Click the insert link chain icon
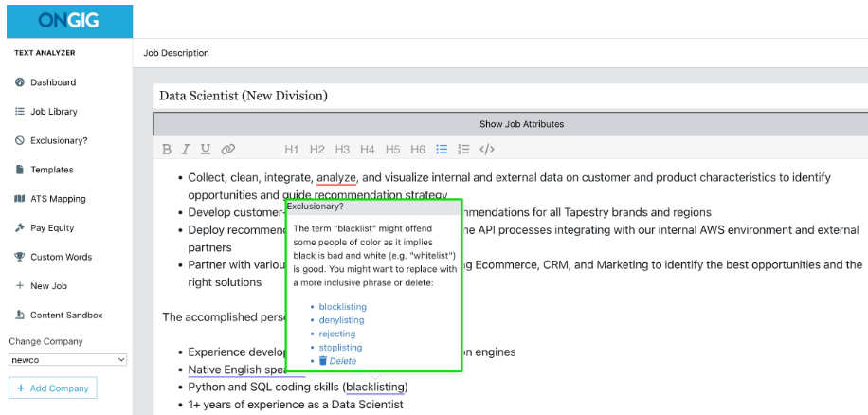Viewport: 868px width, 415px height. click(228, 149)
